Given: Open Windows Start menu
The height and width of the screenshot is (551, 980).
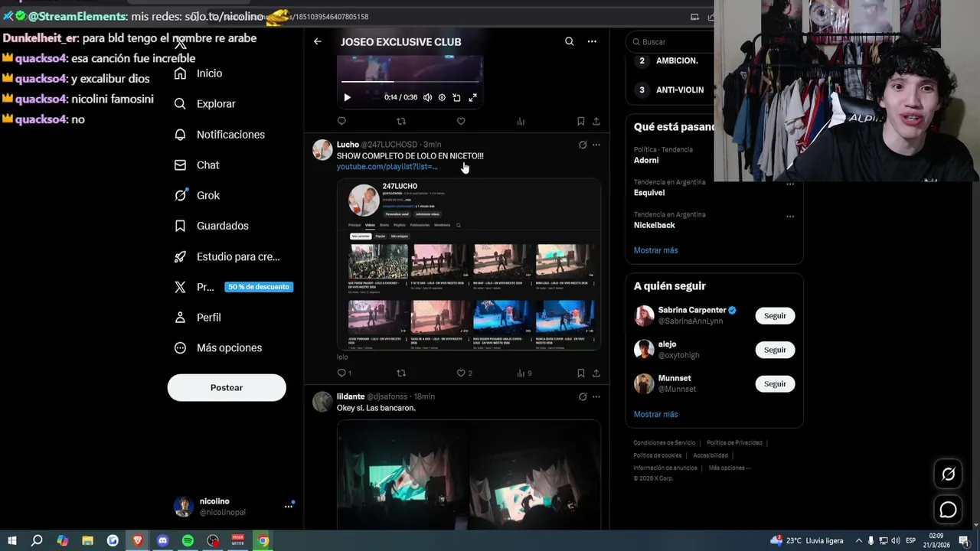Looking at the screenshot, I should tap(12, 540).
